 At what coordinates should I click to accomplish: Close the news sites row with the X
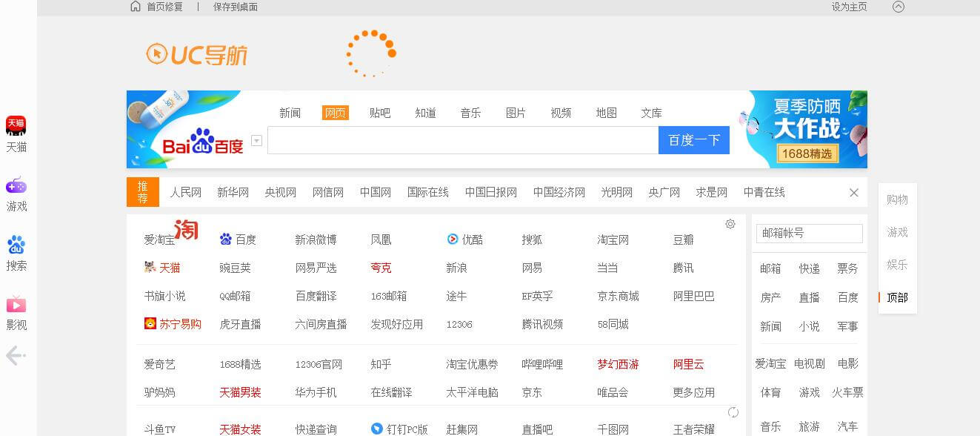[853, 192]
